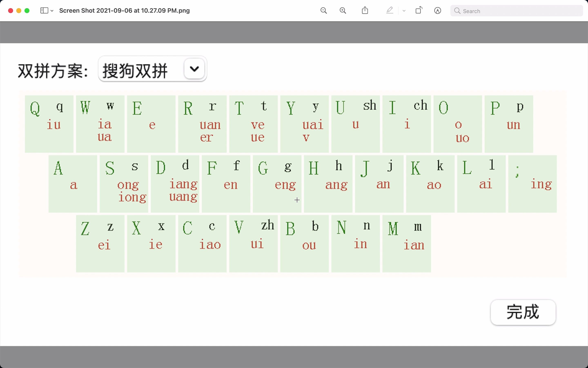Click the H key tile with ang
588x368 pixels.
coord(328,184)
